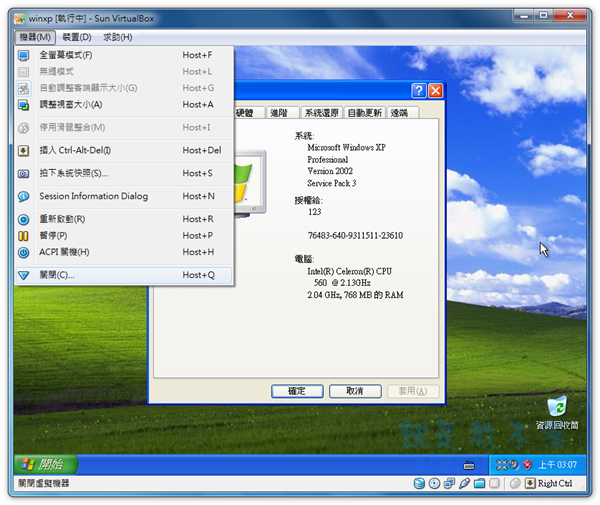Open the 裝置(D) menu
The image size is (600, 505).
tap(77, 37)
